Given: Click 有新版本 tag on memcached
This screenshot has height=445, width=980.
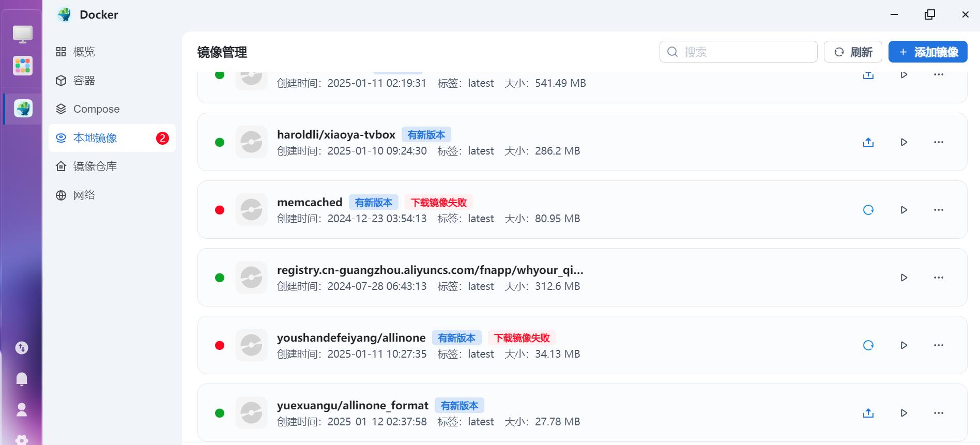Looking at the screenshot, I should point(374,203).
